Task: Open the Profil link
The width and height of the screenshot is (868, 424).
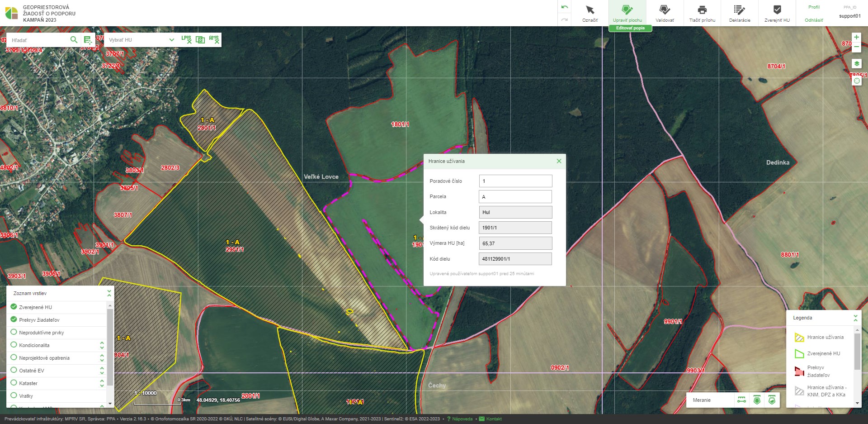Action: [814, 7]
